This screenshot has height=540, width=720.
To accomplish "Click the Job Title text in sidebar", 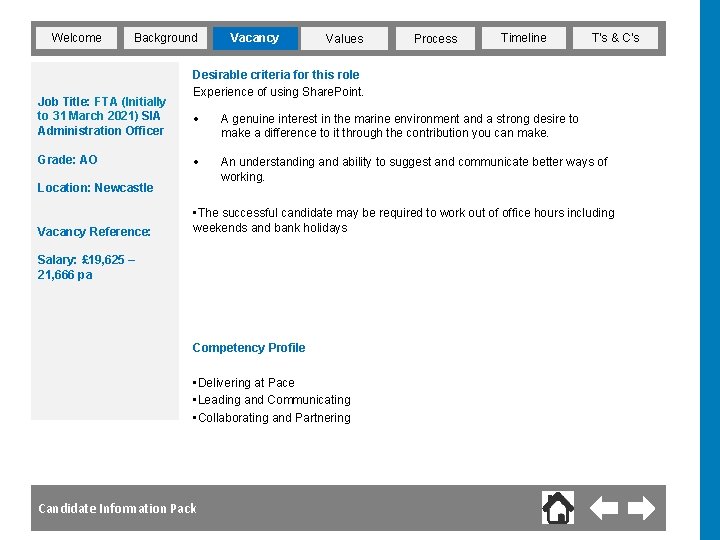I will 101,116.
